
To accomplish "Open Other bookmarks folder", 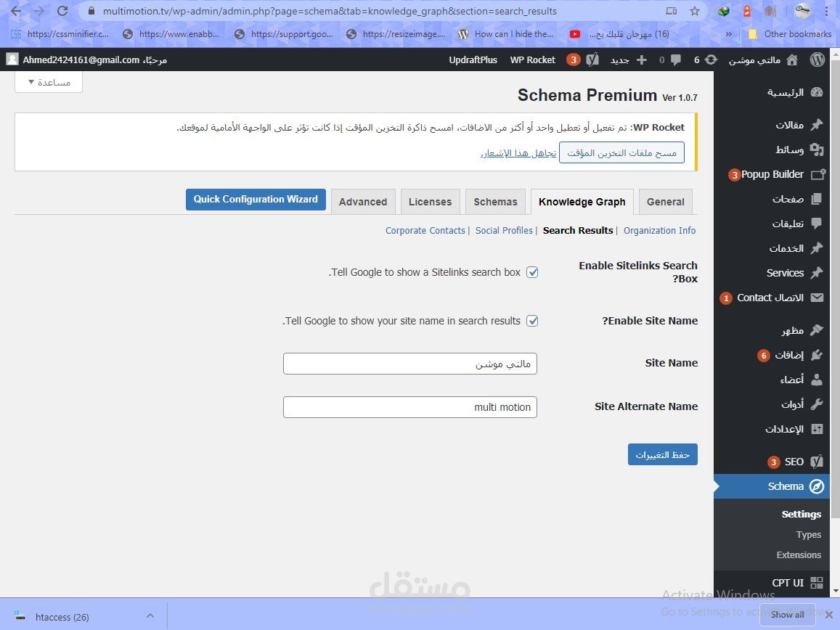I will point(790,33).
